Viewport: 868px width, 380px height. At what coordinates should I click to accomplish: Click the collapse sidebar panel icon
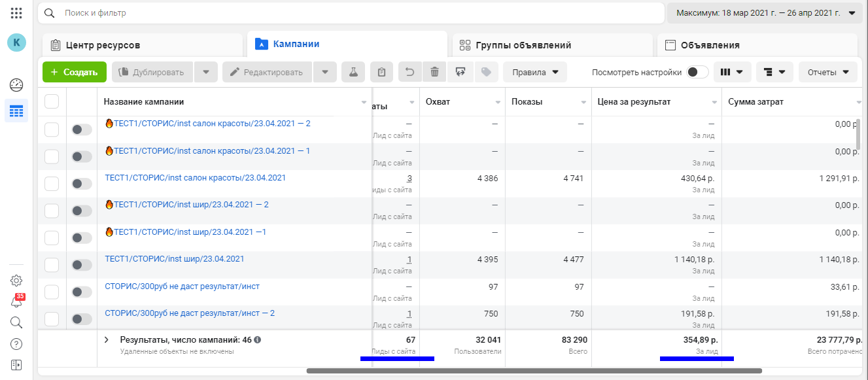[16, 364]
